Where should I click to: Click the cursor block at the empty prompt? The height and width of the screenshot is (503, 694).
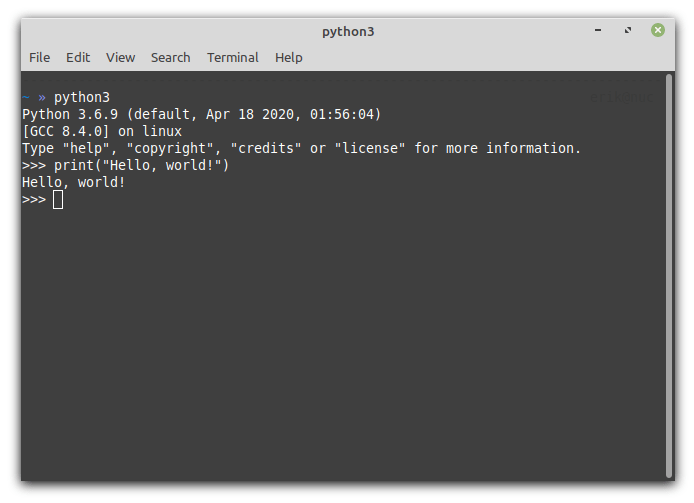[58, 200]
